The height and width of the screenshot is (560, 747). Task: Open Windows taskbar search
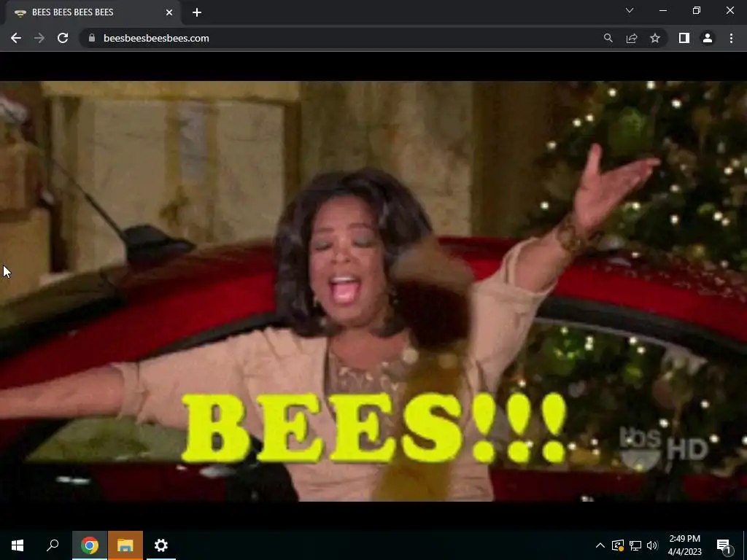[x=53, y=545]
